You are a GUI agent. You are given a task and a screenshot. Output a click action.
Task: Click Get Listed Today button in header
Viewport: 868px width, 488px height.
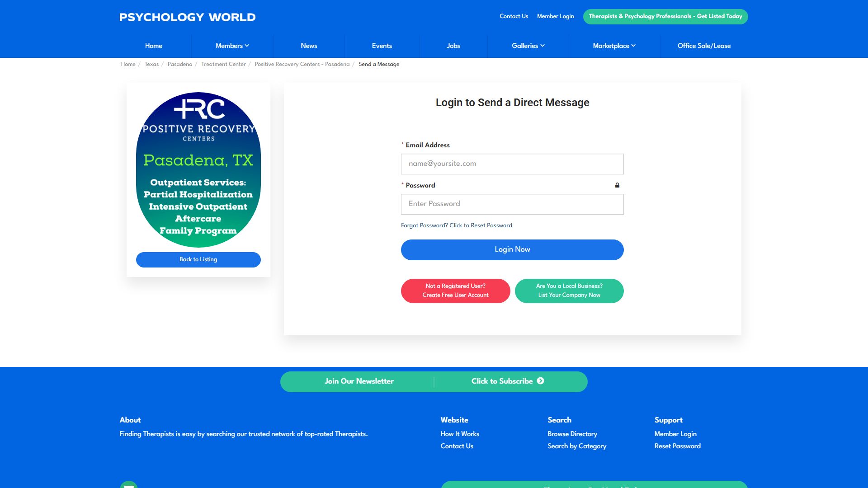(665, 17)
